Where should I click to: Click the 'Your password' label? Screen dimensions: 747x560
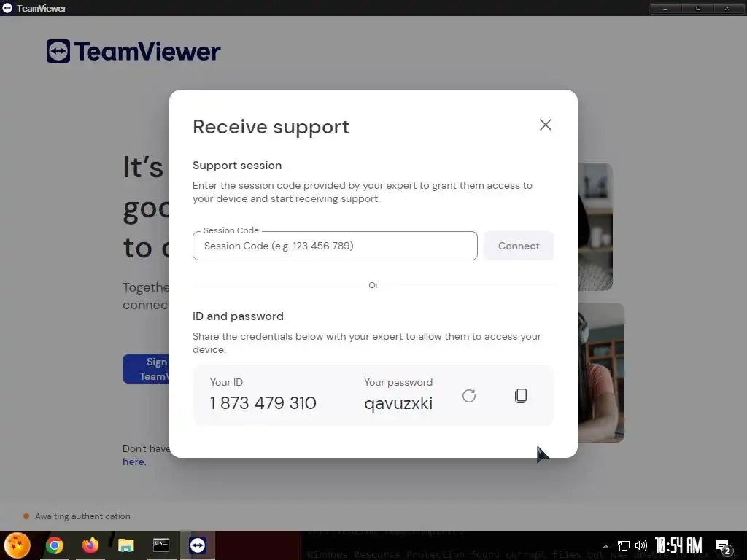pyautogui.click(x=398, y=382)
